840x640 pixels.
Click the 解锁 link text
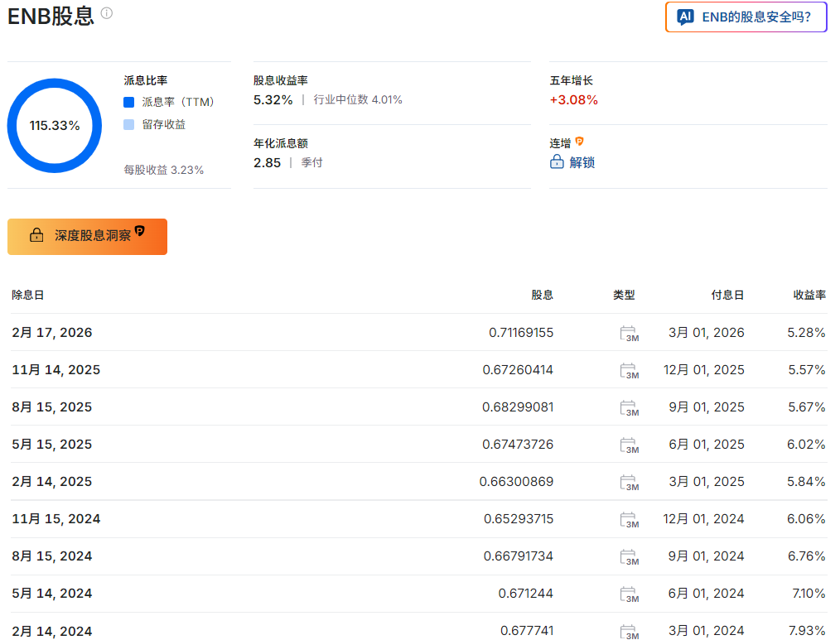582,162
